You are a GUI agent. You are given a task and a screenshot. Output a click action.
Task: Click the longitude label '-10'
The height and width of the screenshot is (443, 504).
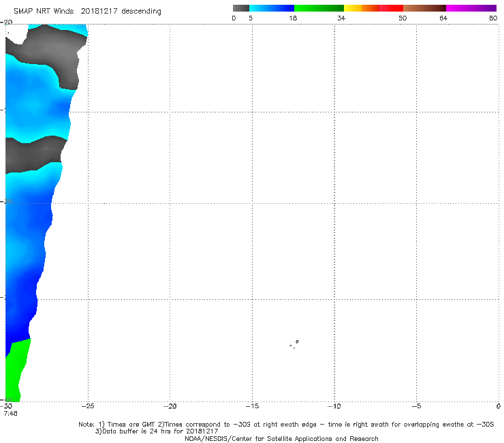pos(334,406)
